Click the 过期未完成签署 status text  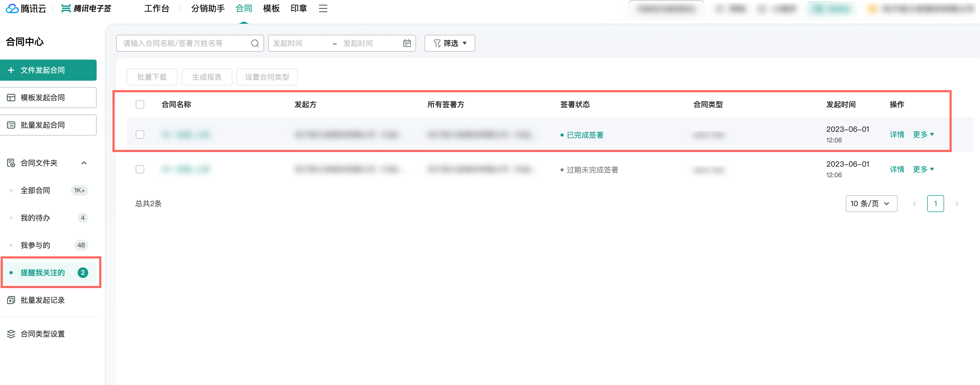pos(592,170)
